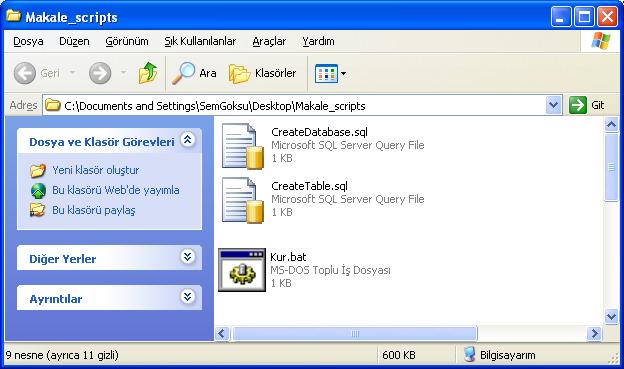Click the share folder icon
Image resolution: width=624 pixels, height=369 pixels.
tap(38, 210)
